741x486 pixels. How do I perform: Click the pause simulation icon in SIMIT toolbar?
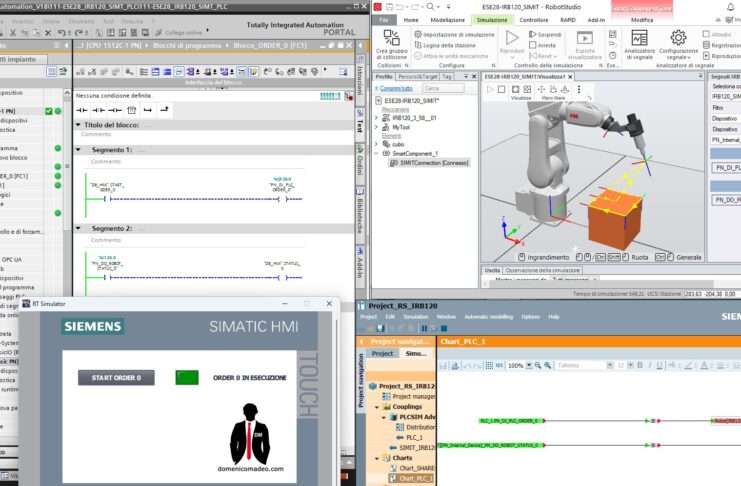(x=424, y=328)
